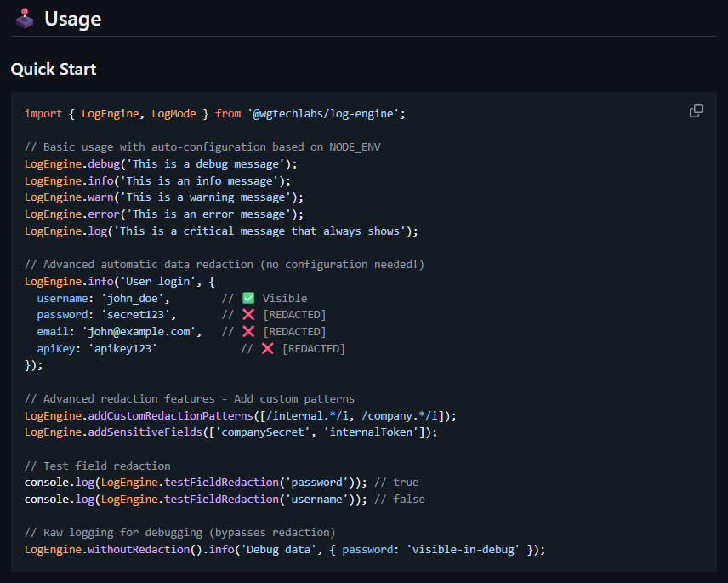Click the Usage section heading

click(72, 19)
